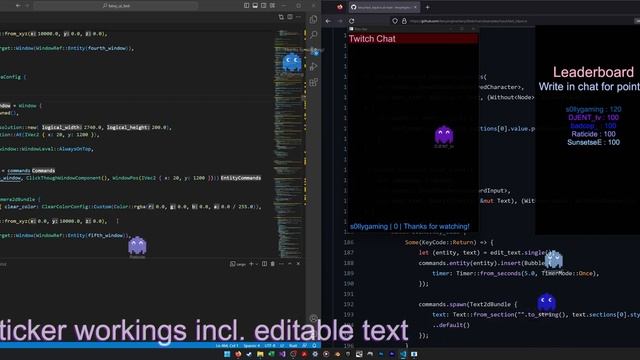
Task: Click the purple ghost in Twitch Chat window
Action: point(444,136)
